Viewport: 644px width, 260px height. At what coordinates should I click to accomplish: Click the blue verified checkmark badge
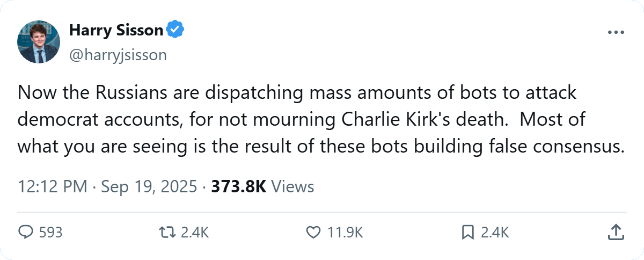(x=174, y=31)
